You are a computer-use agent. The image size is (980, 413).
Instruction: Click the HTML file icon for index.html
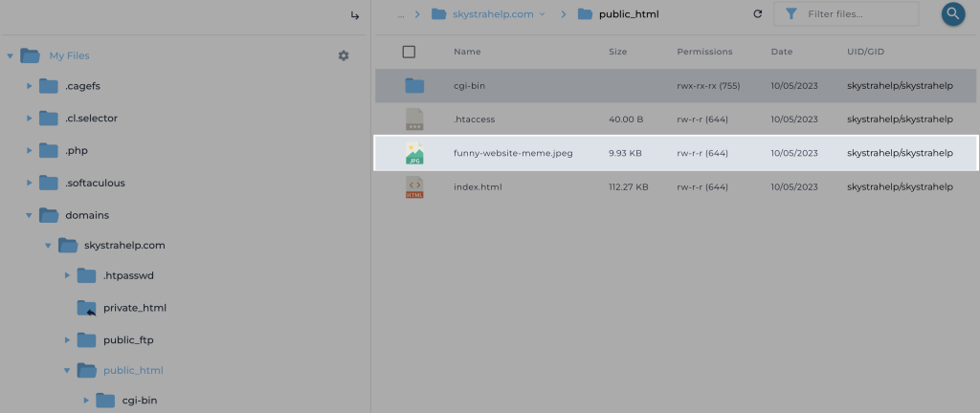414,187
